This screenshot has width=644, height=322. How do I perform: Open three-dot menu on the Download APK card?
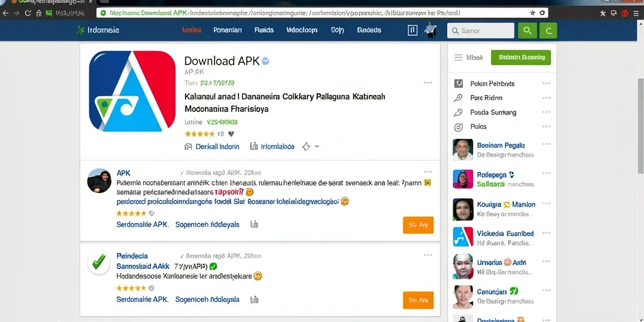tap(428, 83)
